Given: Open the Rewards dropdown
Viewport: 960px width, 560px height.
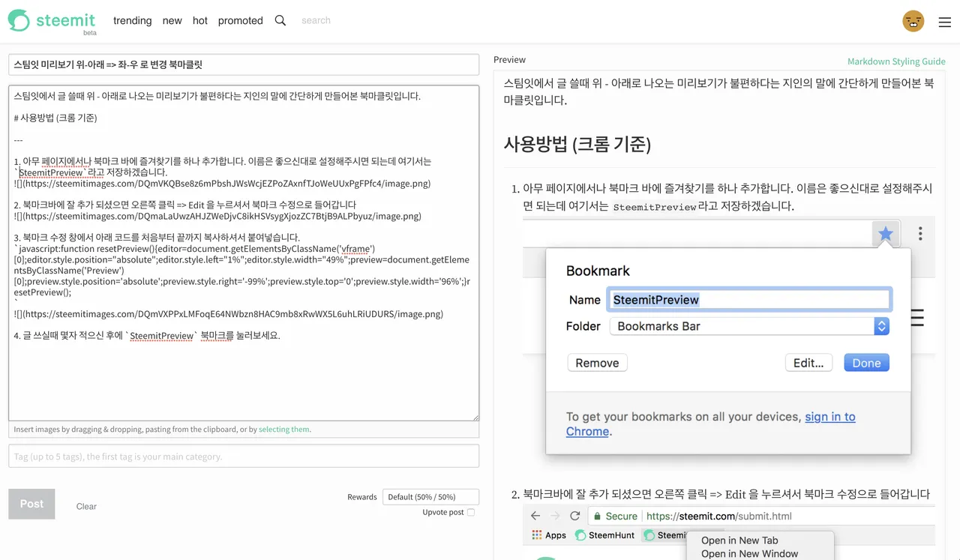Looking at the screenshot, I should tap(430, 497).
